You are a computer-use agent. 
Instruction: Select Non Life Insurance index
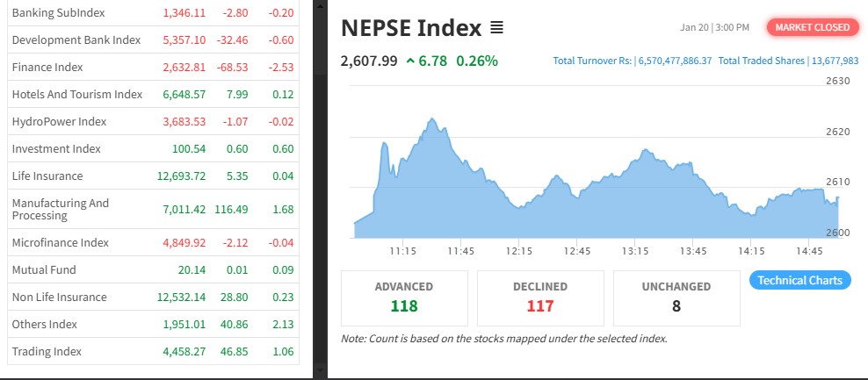click(x=59, y=297)
